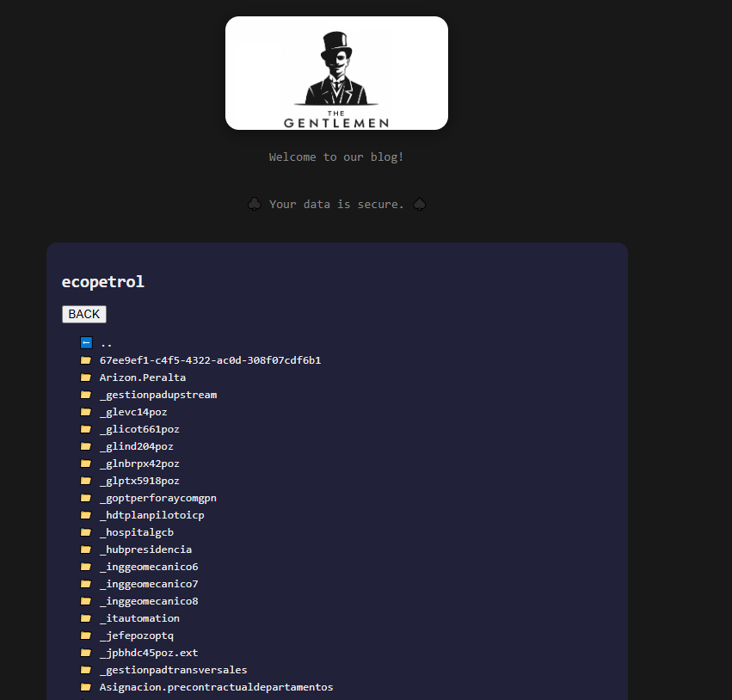Open the Asignacion.precontractualdepartamentos folder

(216, 687)
